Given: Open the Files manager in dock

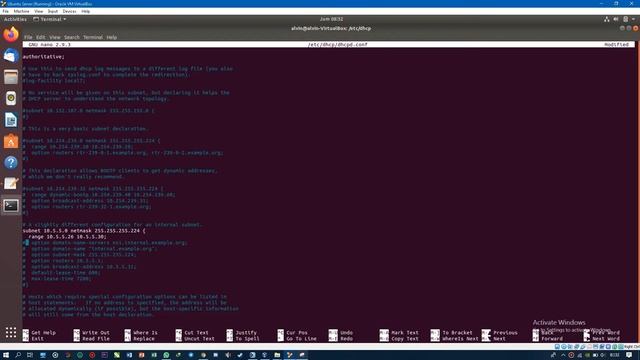Looking at the screenshot, I should (11, 77).
